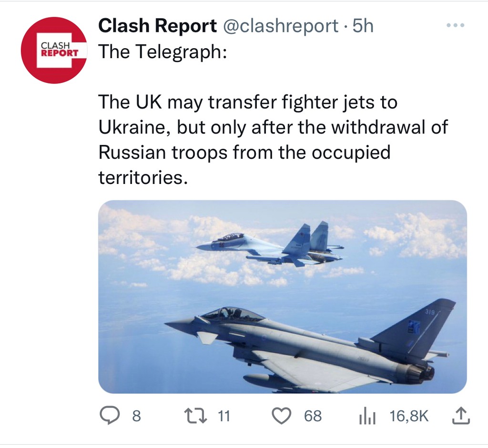Viewport: 488px width, 448px height.
Task: Like the tweet with the heart icon
Action: (x=281, y=417)
